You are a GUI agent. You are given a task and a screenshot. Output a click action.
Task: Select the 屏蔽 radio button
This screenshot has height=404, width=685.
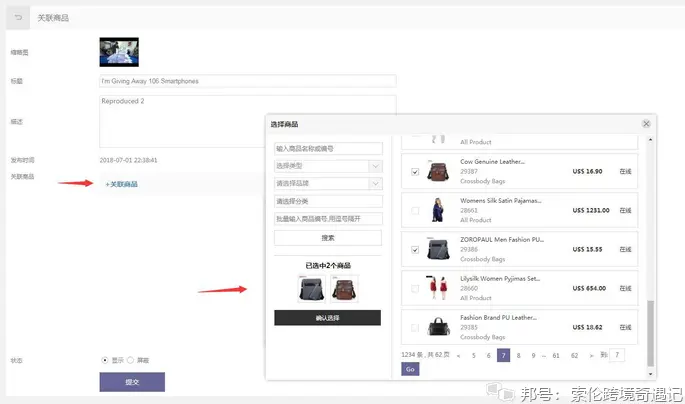pyautogui.click(x=130, y=360)
